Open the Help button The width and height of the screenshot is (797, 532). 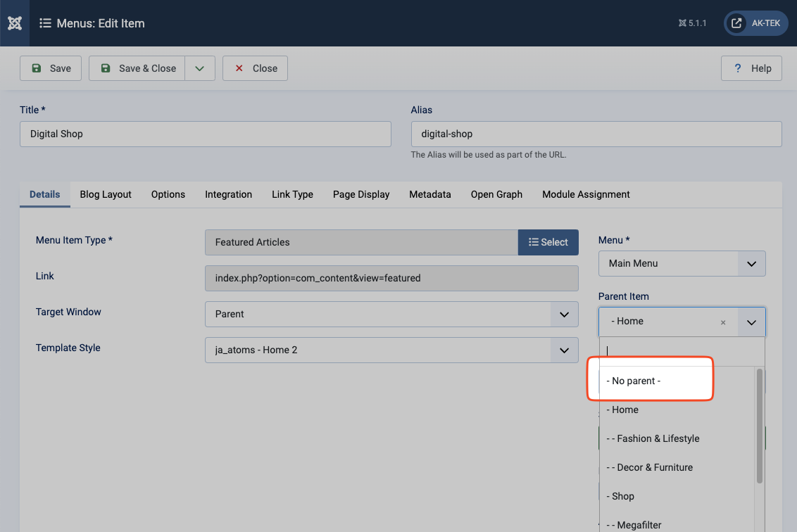(x=752, y=68)
